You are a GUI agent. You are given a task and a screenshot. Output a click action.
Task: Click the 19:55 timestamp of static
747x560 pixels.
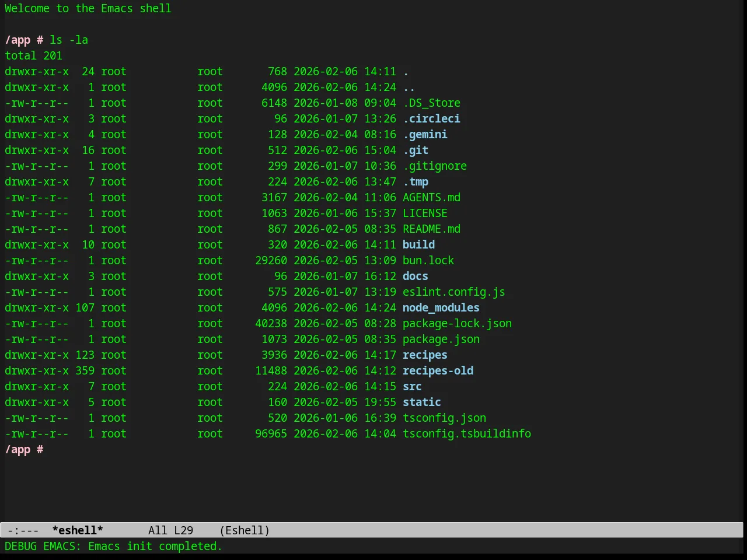(380, 402)
